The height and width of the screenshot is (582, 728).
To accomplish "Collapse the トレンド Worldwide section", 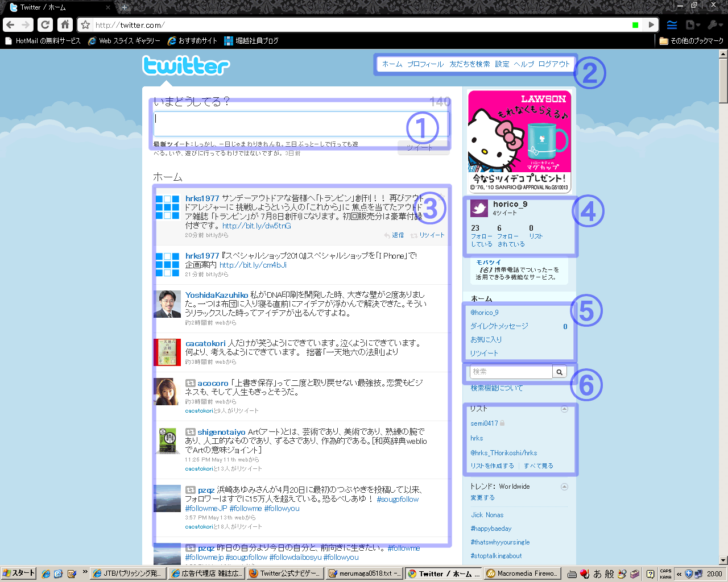I will click(x=564, y=487).
